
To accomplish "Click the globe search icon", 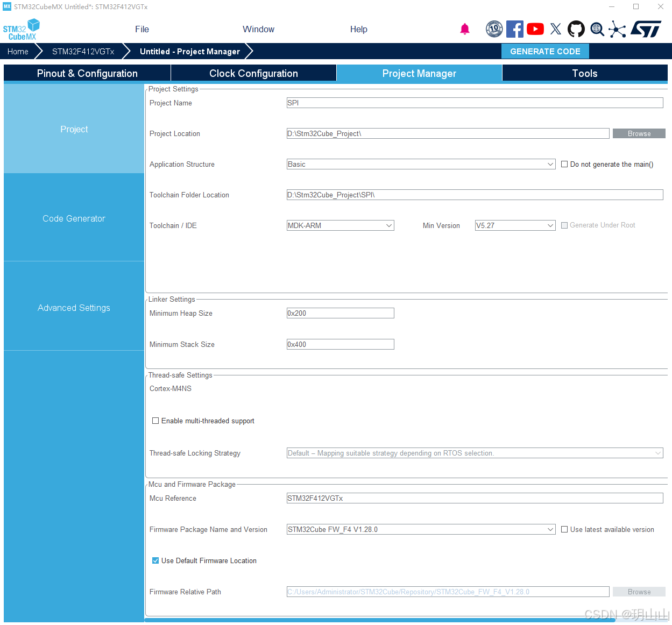I will pos(597,29).
